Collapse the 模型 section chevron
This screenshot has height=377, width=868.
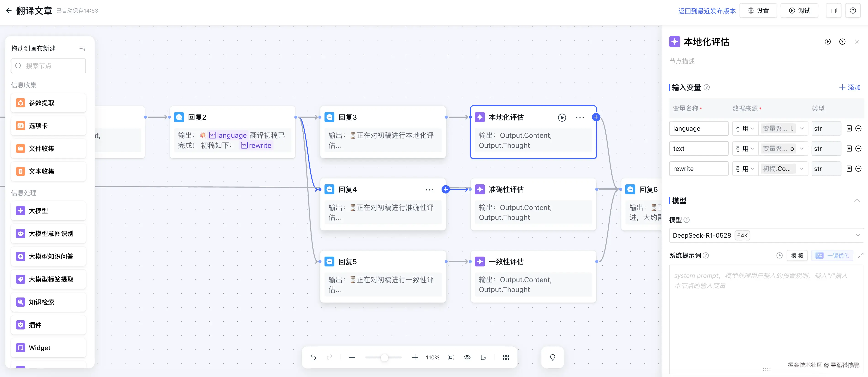(x=857, y=201)
